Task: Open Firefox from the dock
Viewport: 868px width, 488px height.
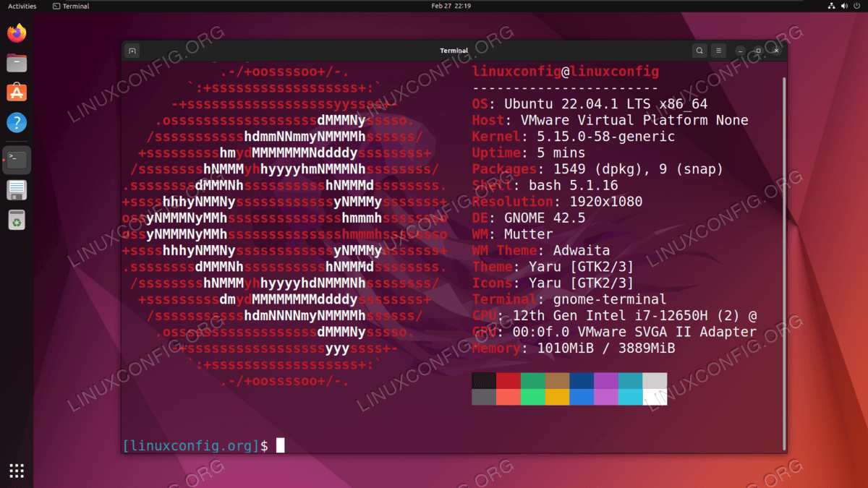Action: click(17, 33)
